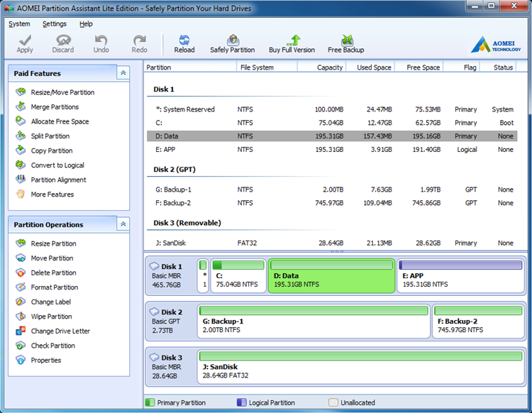
Task: Click Buy Full Version toolbar icon
Action: (x=293, y=40)
